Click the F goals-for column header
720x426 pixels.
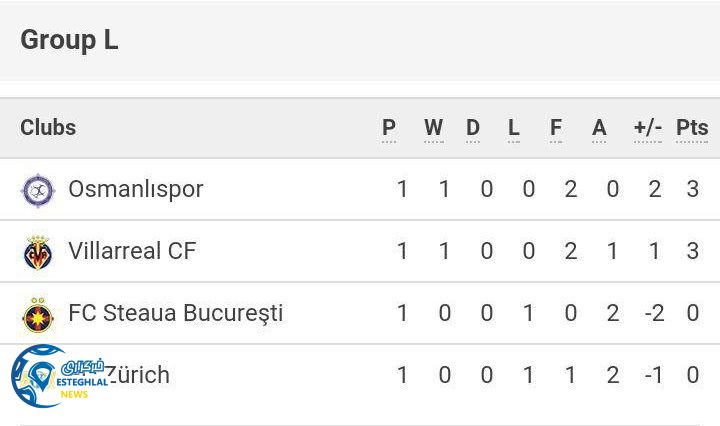click(x=556, y=128)
